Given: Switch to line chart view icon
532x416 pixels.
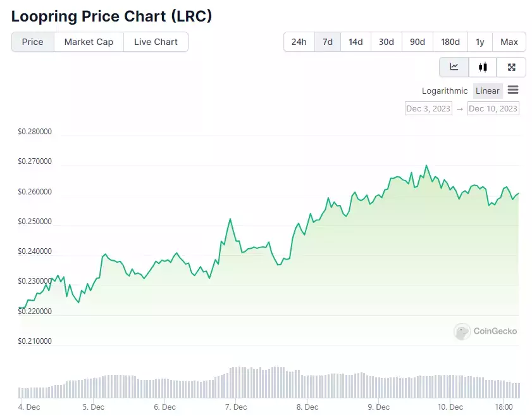Looking at the screenshot, I should click(x=454, y=67).
